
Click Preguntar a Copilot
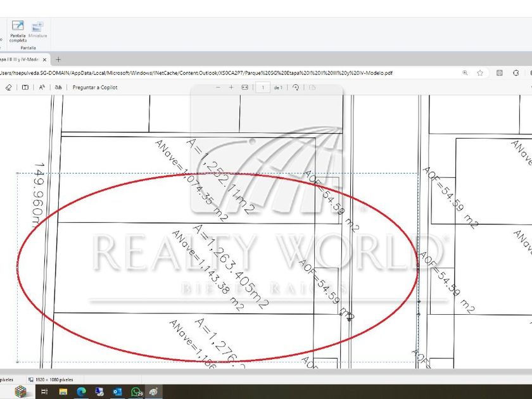pyautogui.click(x=95, y=87)
